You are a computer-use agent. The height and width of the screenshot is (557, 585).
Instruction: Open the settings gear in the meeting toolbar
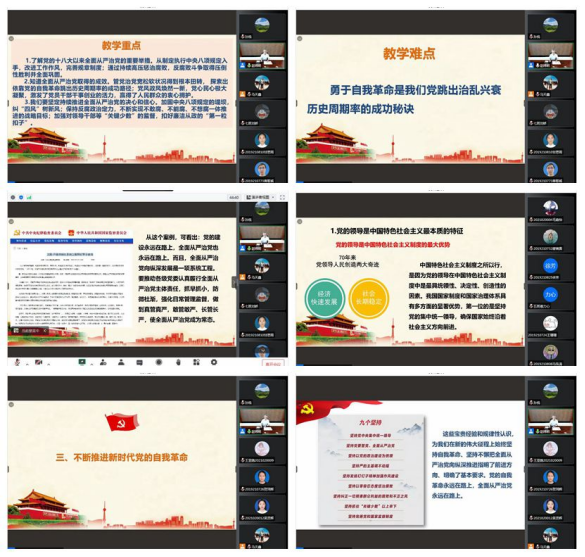[x=214, y=362]
